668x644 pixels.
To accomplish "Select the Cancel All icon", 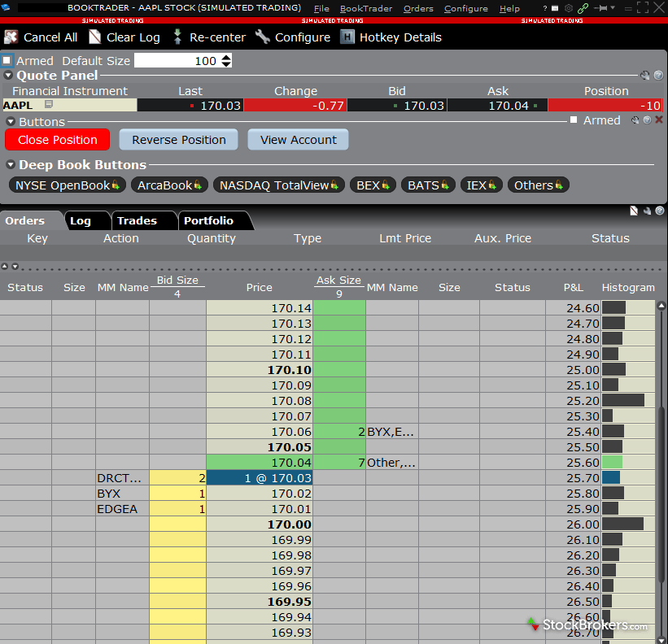I will [11, 37].
